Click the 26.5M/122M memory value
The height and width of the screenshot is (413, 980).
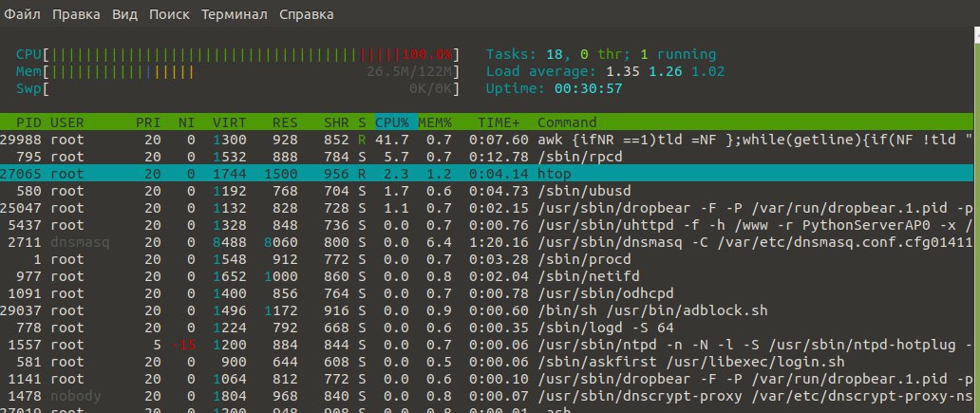coord(409,71)
